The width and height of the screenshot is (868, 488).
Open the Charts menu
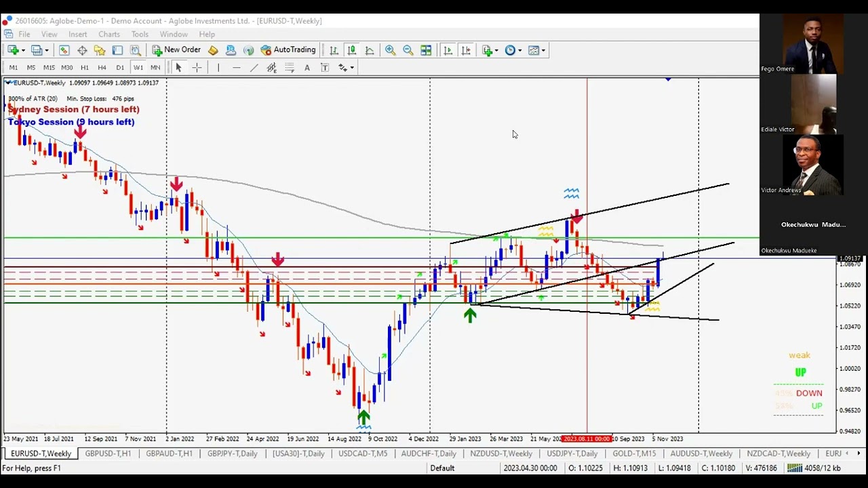click(x=109, y=35)
